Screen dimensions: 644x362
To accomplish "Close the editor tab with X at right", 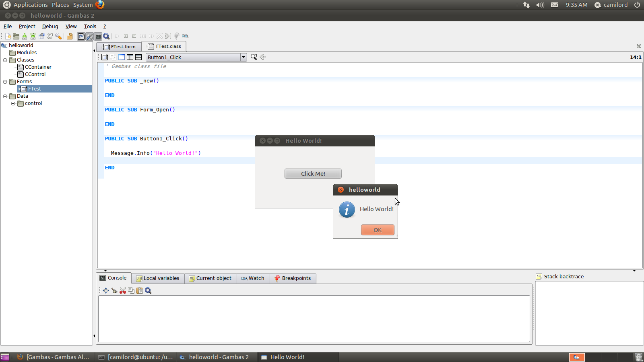I will coord(638,46).
